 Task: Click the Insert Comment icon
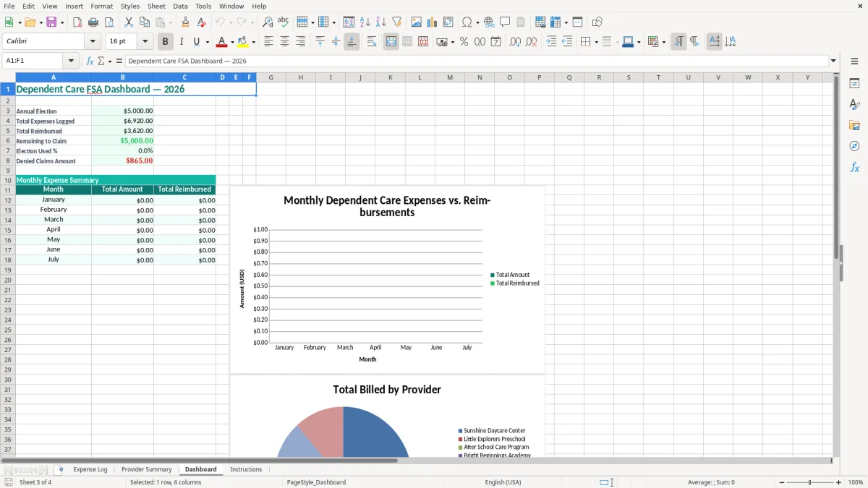click(x=506, y=22)
